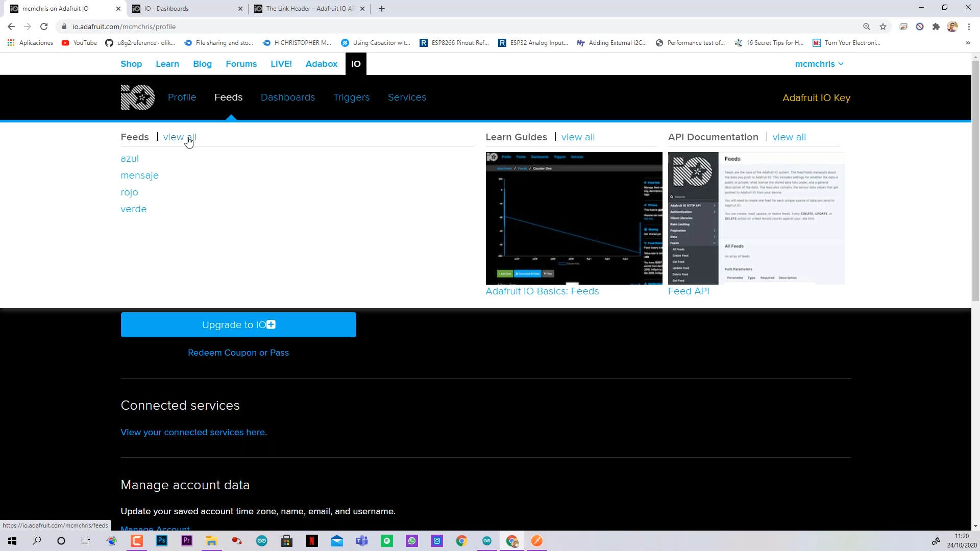Screen dimensions: 980x551
Task: Open the Dashboards menu item
Action: click(288, 97)
